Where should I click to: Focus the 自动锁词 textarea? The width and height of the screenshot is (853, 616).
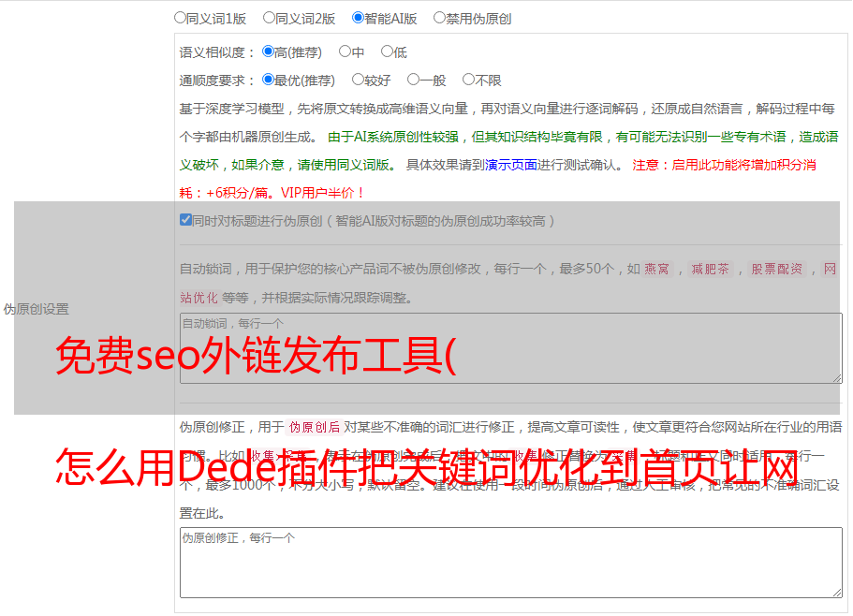[x=511, y=348]
